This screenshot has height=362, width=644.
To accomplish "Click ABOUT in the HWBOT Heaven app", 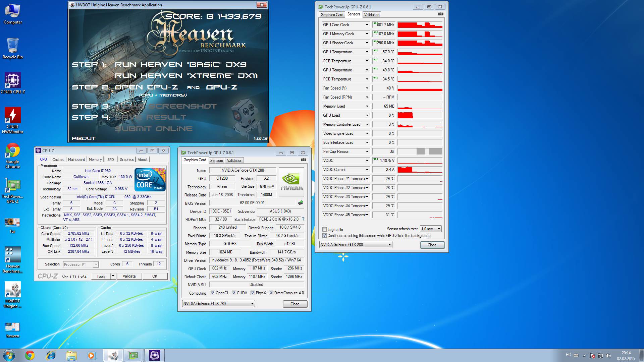I will click(x=84, y=138).
